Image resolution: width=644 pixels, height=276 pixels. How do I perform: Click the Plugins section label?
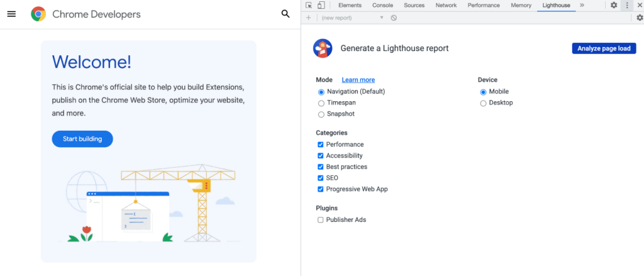[326, 208]
